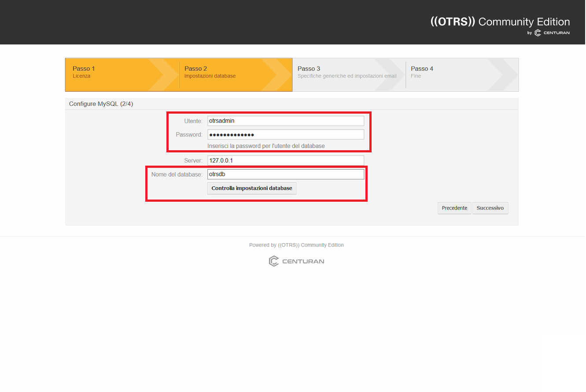Click the Nome del database label

[x=177, y=174]
